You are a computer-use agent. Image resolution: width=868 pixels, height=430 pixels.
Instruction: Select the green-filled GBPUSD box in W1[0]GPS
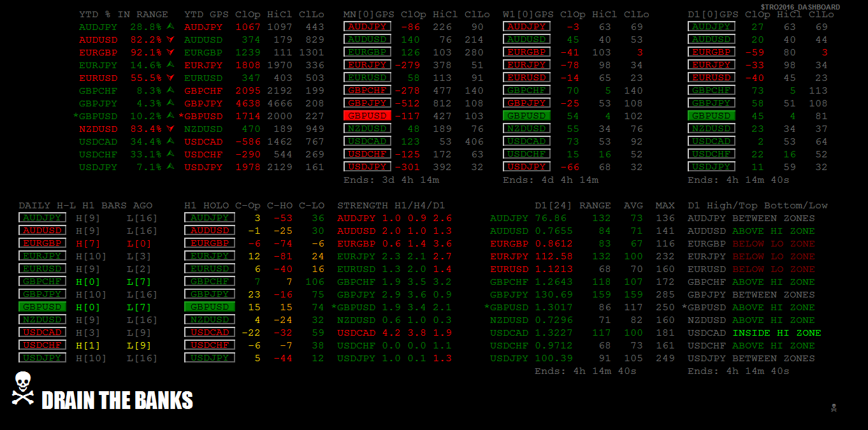(x=526, y=116)
